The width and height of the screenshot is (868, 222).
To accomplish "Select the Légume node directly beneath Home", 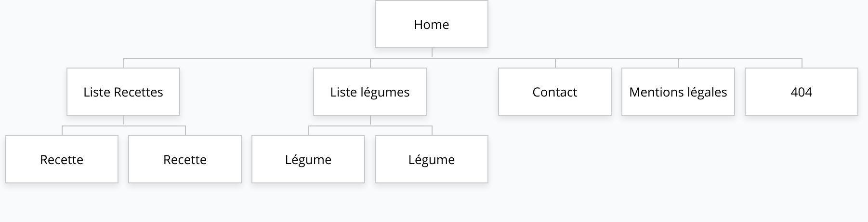I will [431, 159].
